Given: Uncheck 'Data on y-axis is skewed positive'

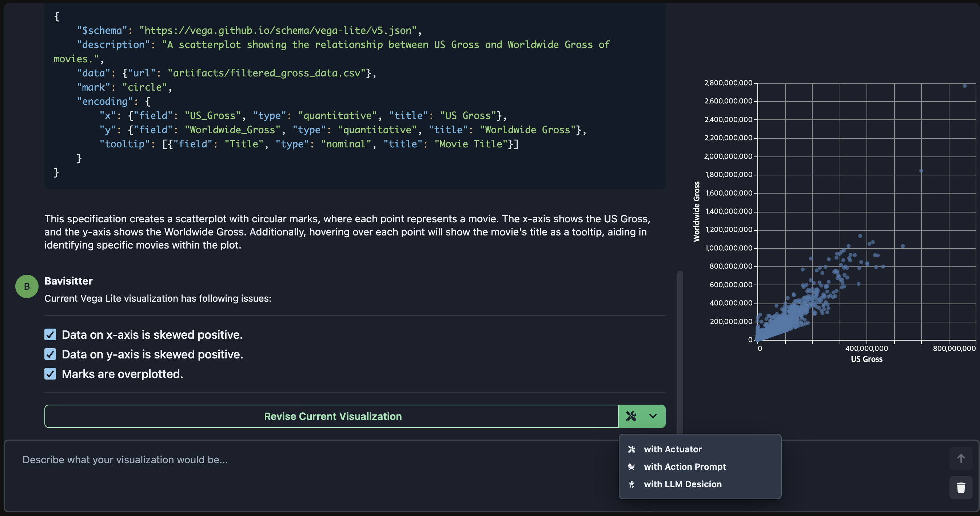Looking at the screenshot, I should (x=50, y=354).
